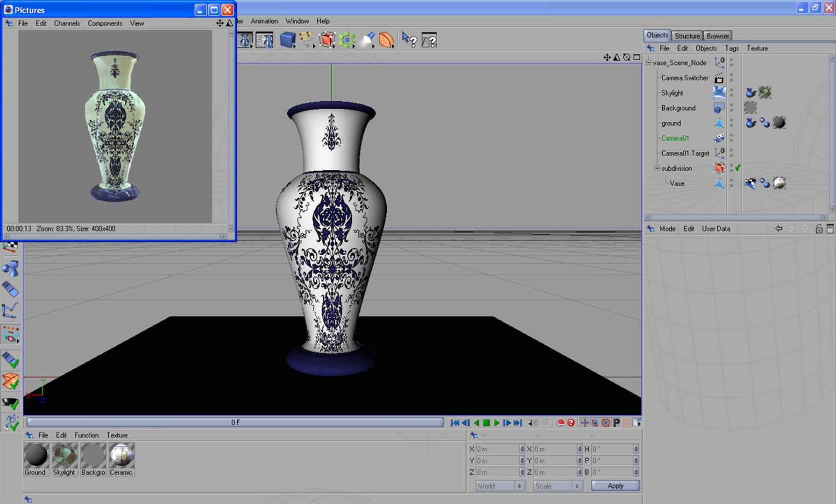The width and height of the screenshot is (836, 504).
Task: Open the Animation menu
Action: pos(264,21)
